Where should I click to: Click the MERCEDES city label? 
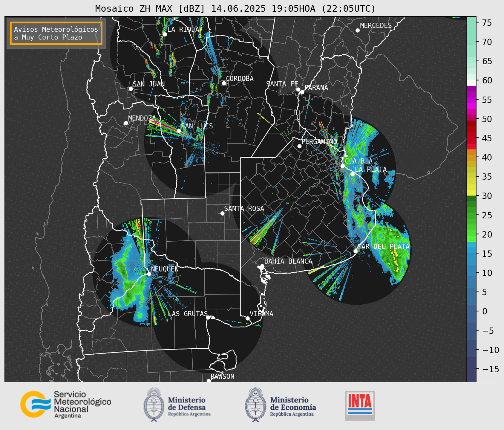pos(376,26)
